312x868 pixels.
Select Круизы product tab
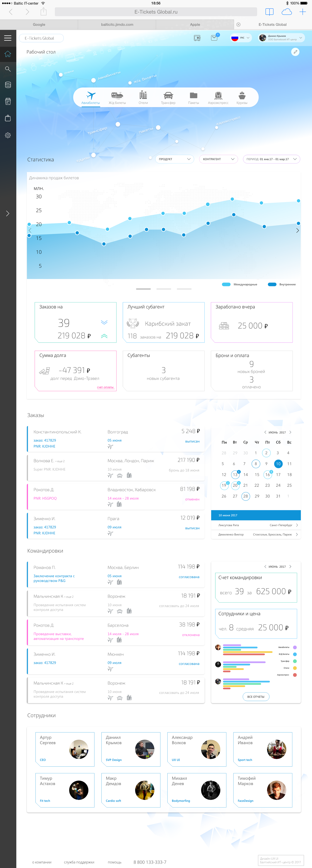click(242, 98)
